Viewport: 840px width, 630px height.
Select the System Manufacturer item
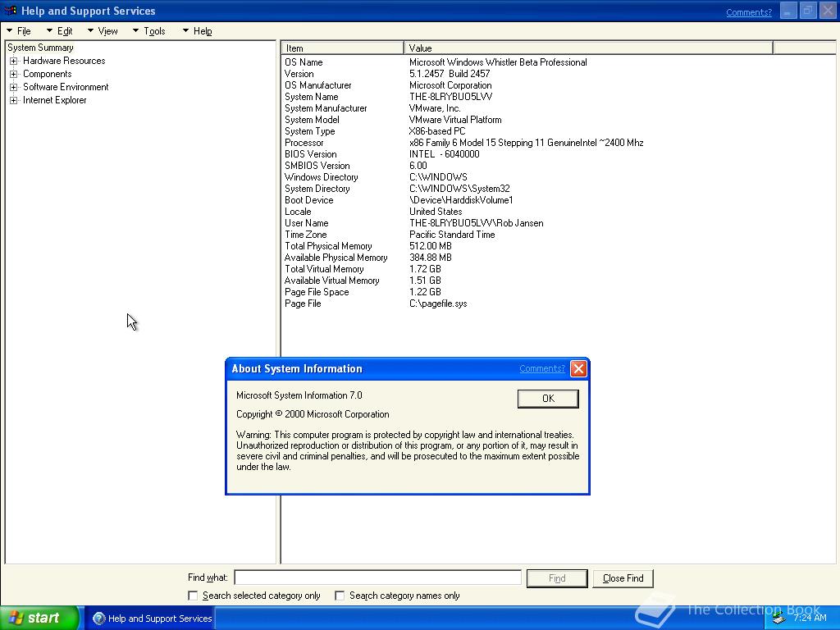(326, 108)
